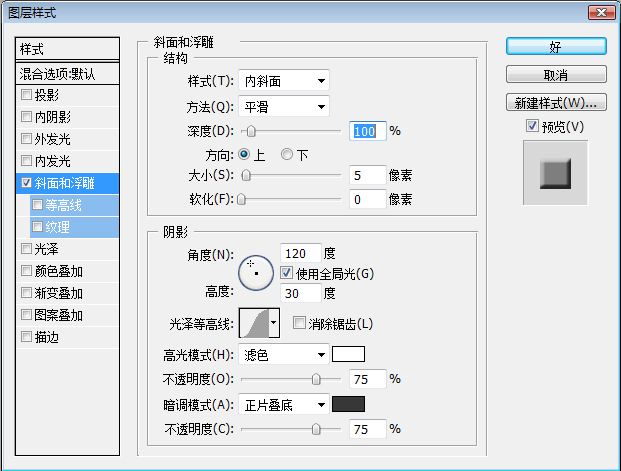The width and height of the screenshot is (621, 471).
Task: Open the 高光模式(H) 滤色 dropdown
Action: pyautogui.click(x=284, y=355)
